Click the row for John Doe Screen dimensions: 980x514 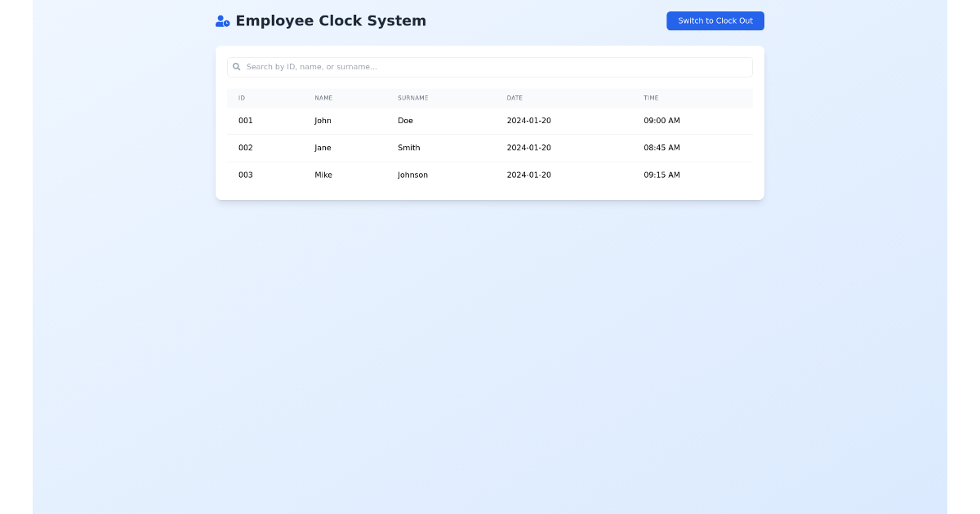490,120
